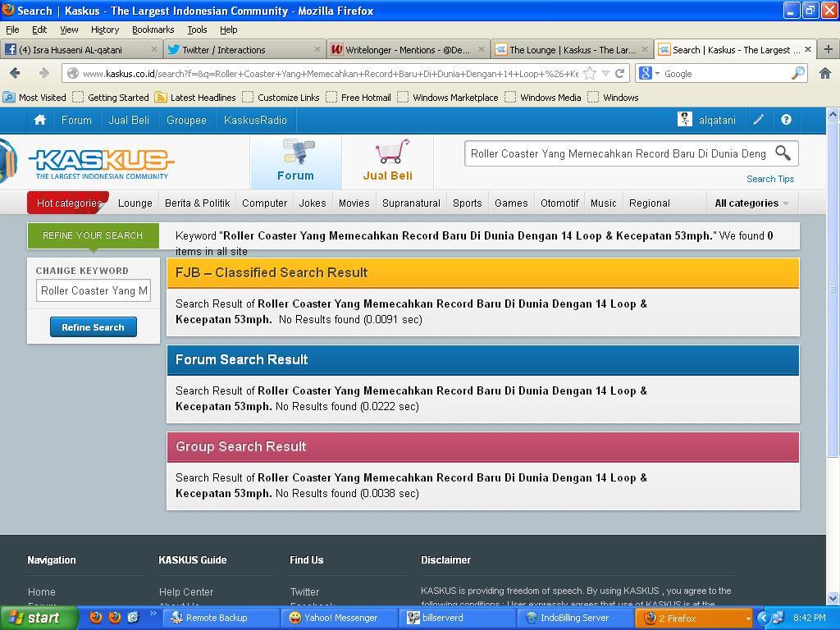Screen dimensions: 840x630
Task: Open the Regional category
Action: 650,203
